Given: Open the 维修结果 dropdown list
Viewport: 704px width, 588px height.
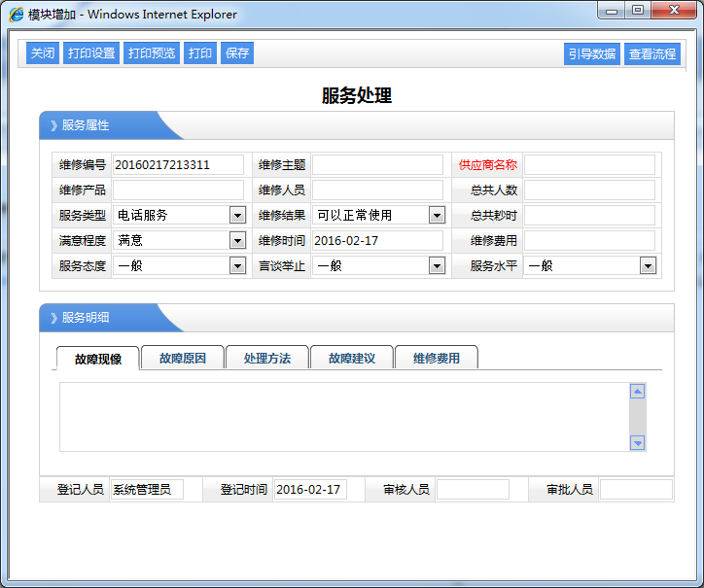Looking at the screenshot, I should point(437,215).
